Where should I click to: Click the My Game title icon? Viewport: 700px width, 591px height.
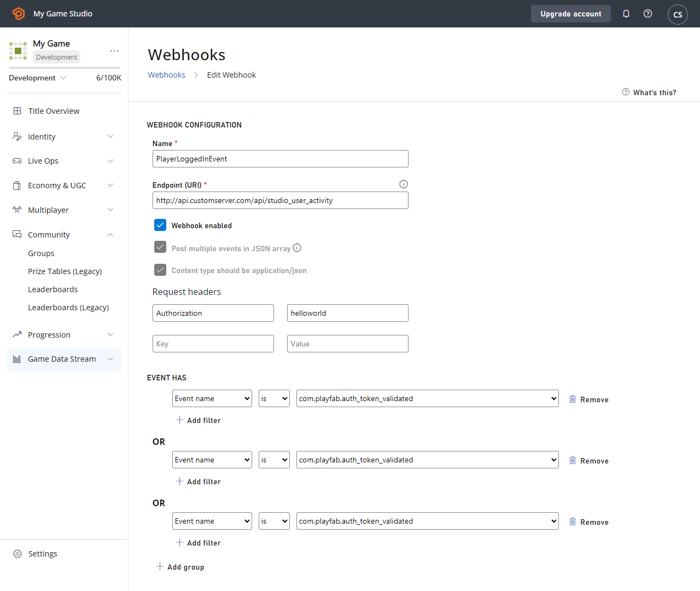coord(18,51)
